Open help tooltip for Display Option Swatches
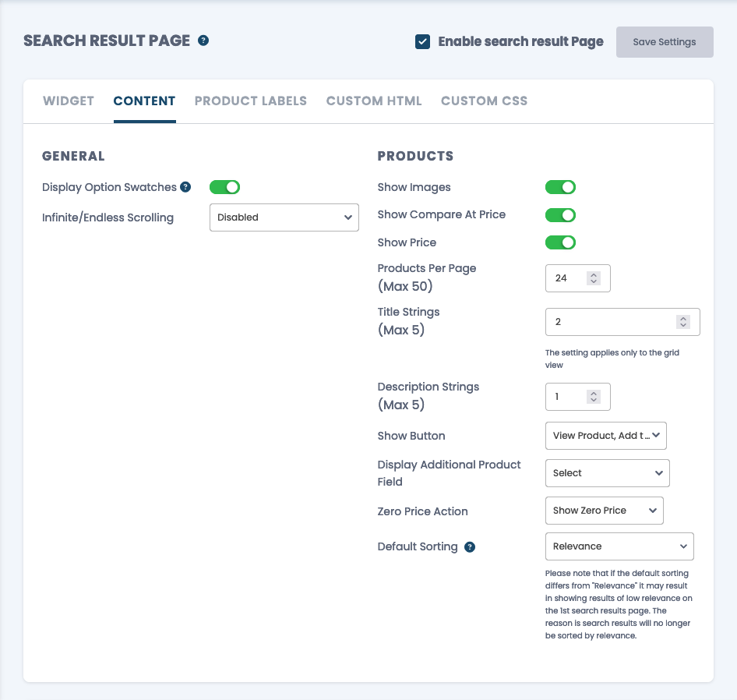Image resolution: width=737 pixels, height=700 pixels. pyautogui.click(x=185, y=187)
